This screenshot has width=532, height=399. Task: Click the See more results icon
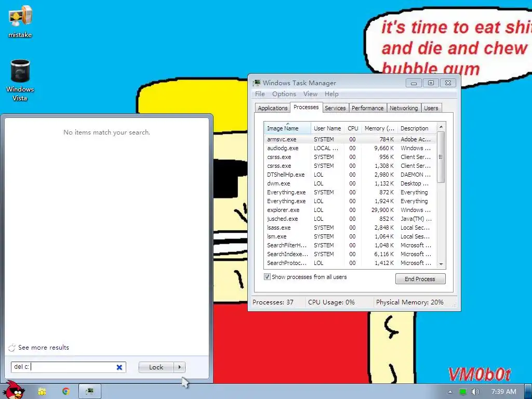12,348
